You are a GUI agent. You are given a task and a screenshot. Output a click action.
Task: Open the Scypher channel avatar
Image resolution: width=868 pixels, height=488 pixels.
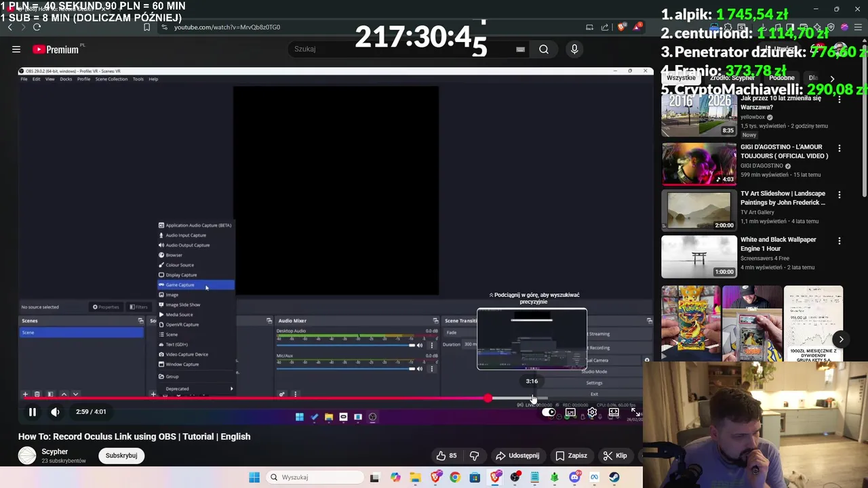(27, 455)
